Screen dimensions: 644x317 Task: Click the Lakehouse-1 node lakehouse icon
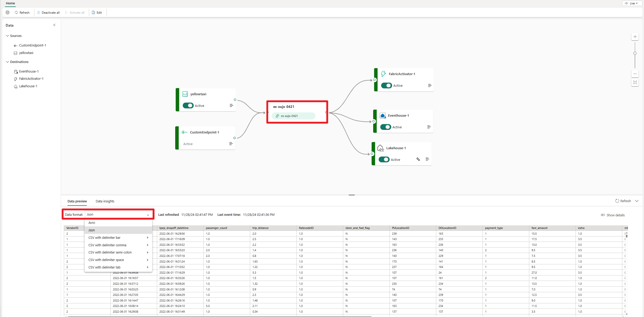(381, 148)
